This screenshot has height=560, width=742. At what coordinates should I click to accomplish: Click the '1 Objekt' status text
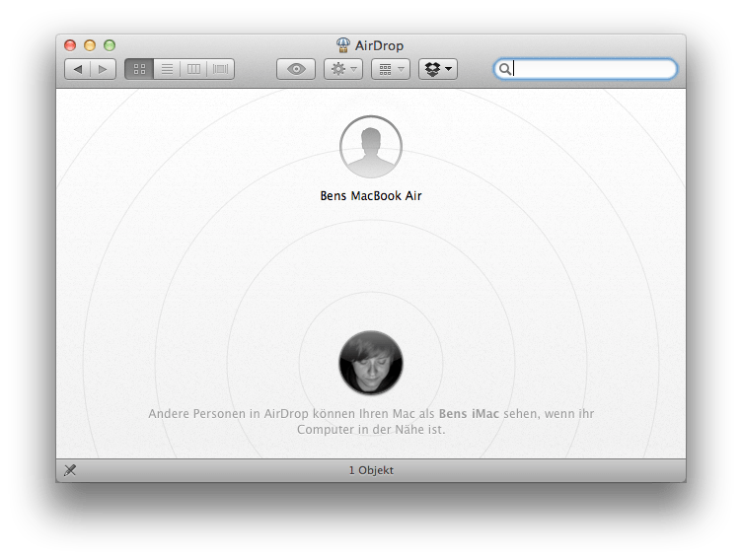[x=371, y=470]
